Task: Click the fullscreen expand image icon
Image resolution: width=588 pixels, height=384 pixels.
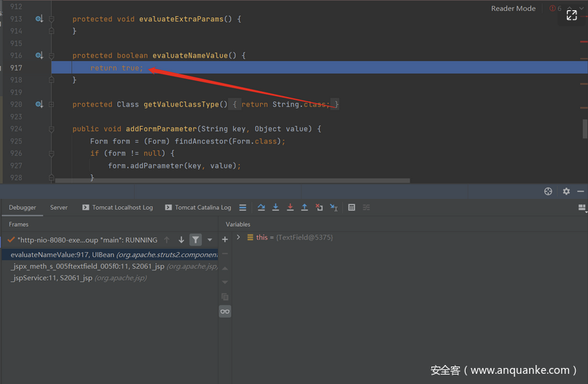Action: 572,15
